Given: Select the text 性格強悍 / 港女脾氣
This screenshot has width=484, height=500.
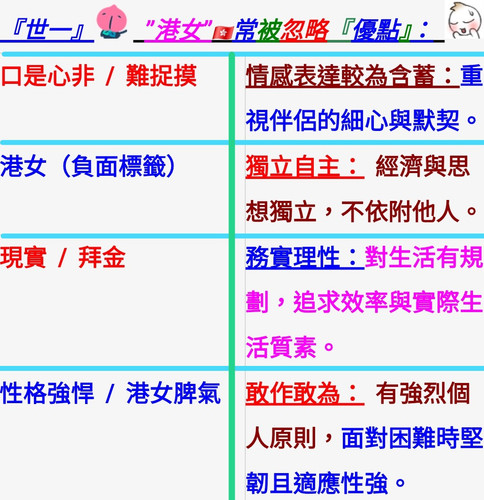Looking at the screenshot, I should pos(110,393).
